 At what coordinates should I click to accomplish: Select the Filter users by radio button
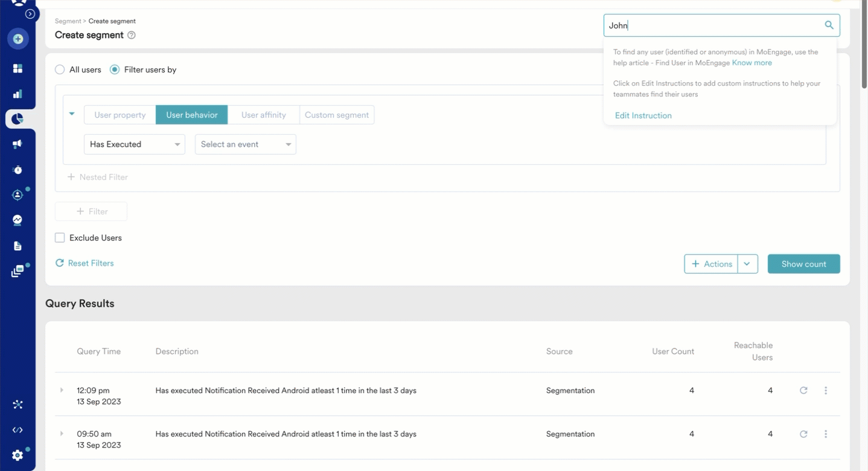point(114,69)
